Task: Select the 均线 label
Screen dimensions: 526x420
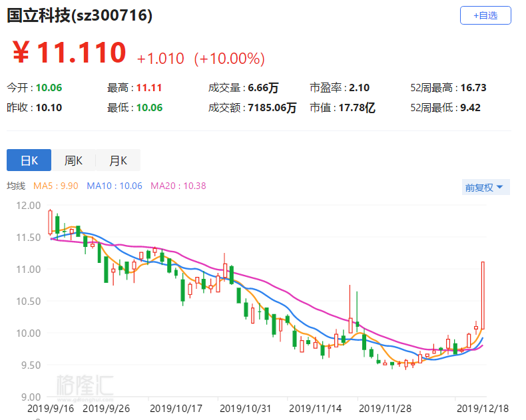Action: click(16, 186)
